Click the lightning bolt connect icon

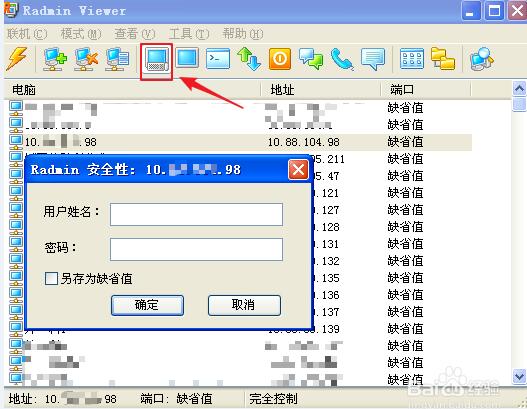16,58
